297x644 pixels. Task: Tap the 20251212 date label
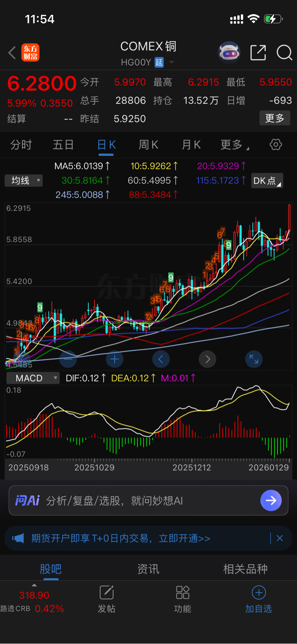point(192,468)
